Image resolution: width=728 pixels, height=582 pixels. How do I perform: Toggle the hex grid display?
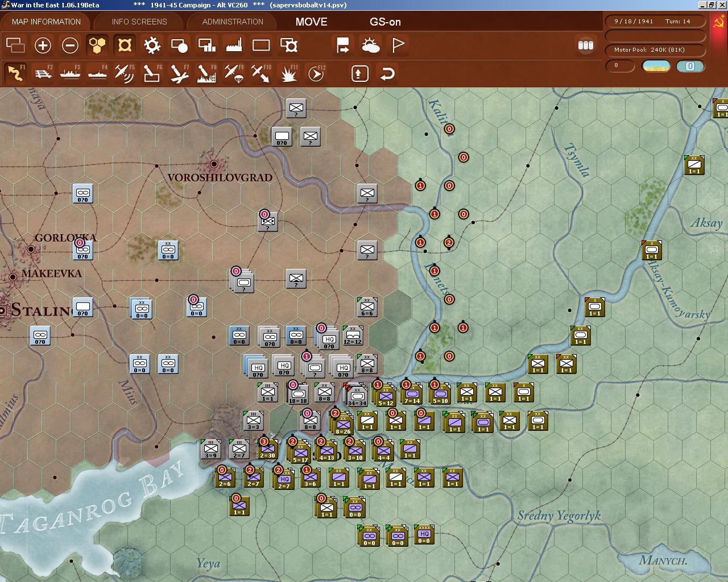[x=97, y=45]
